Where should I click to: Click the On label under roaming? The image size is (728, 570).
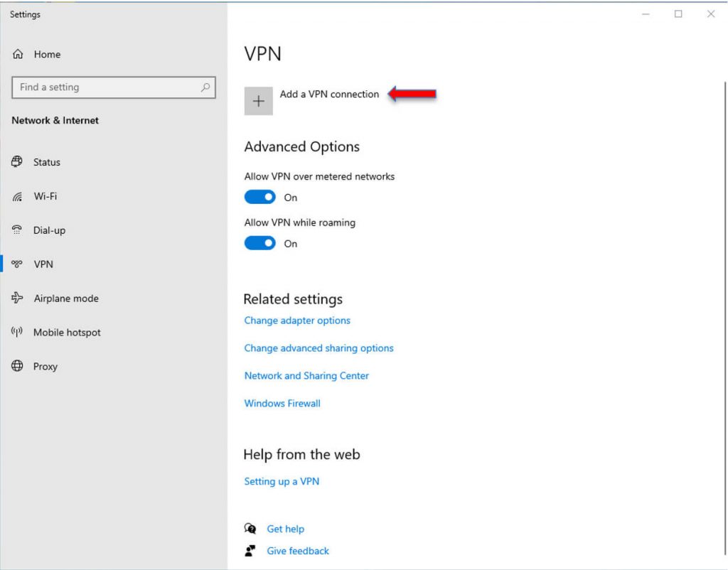pos(291,244)
